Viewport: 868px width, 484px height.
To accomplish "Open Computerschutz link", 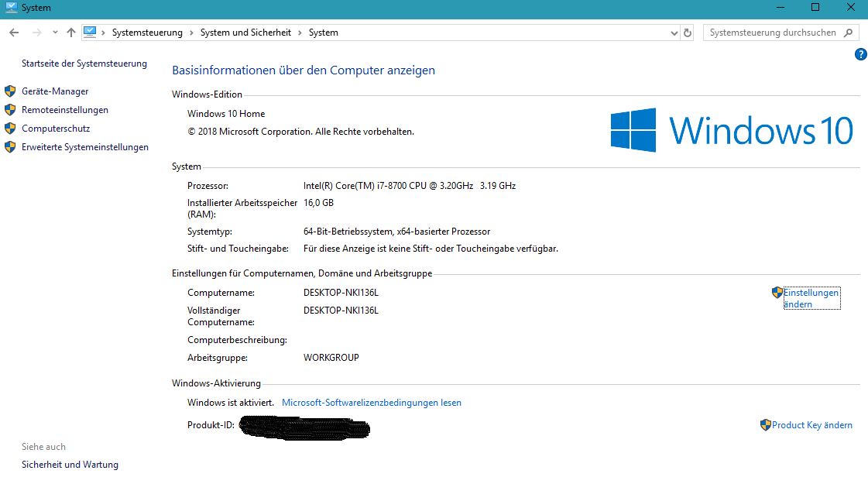I will (55, 129).
